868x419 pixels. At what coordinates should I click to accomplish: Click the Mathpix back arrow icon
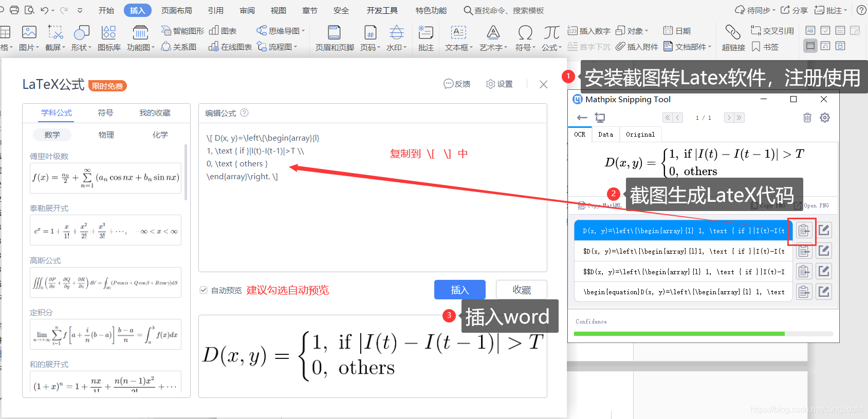point(582,118)
